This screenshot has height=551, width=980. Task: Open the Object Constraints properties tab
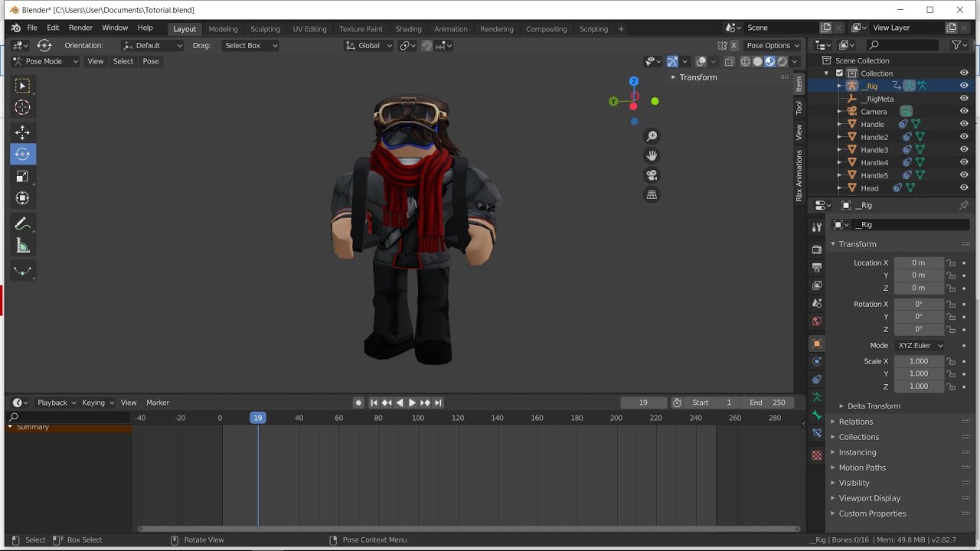(817, 380)
